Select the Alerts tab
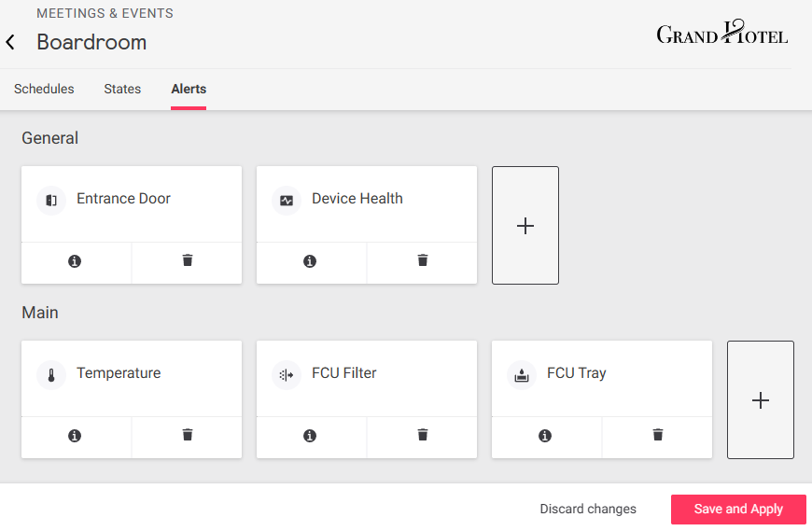Image resolution: width=812 pixels, height=531 pixels. [189, 90]
